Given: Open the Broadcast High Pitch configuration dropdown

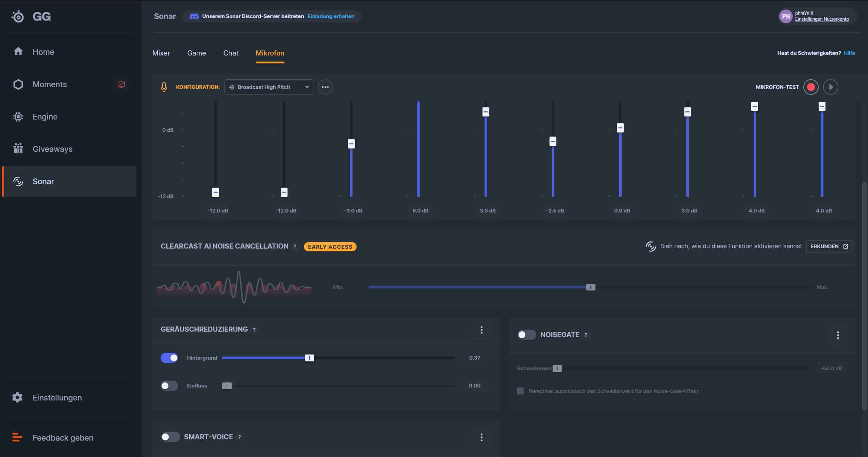Looking at the screenshot, I should click(268, 87).
